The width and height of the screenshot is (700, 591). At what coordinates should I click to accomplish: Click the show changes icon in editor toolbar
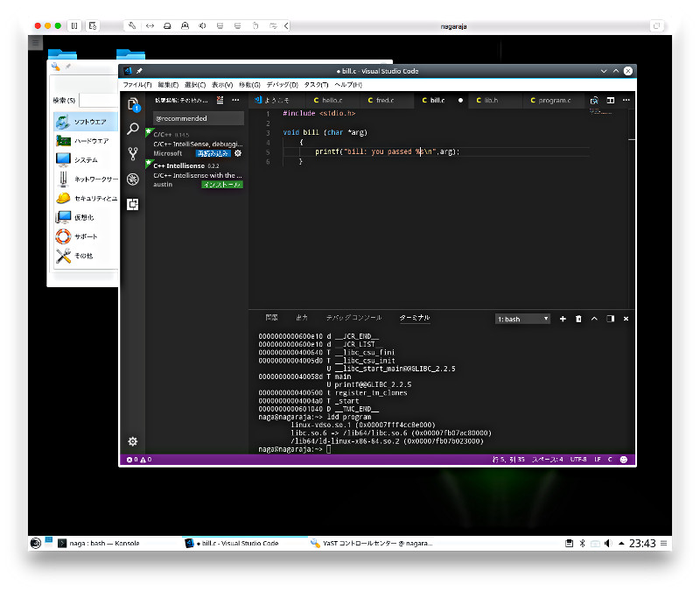click(x=594, y=100)
